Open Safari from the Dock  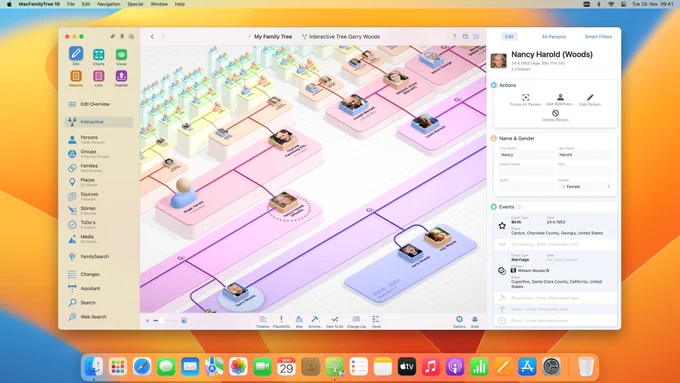coord(142,367)
